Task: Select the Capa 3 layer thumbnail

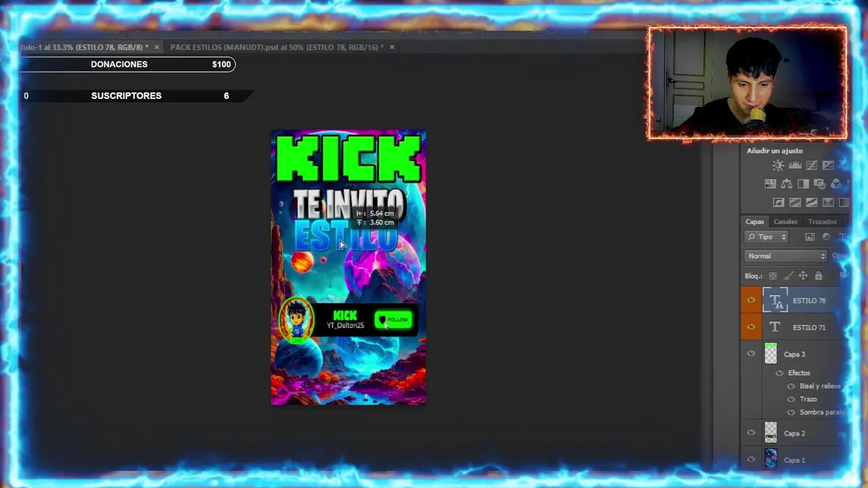Action: click(x=771, y=354)
